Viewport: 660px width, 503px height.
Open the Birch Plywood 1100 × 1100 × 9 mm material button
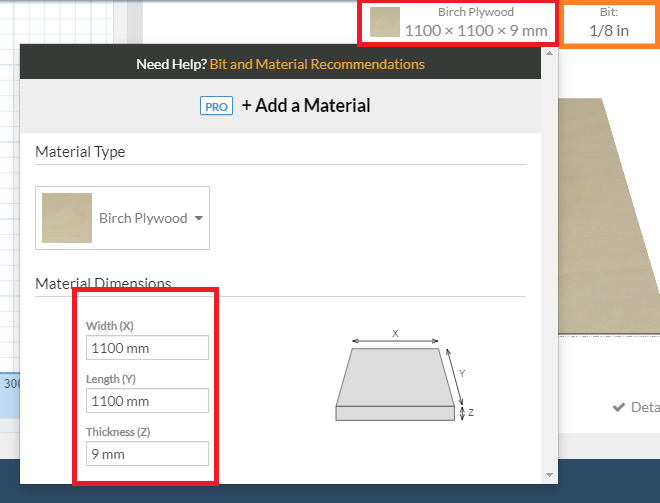pos(458,22)
